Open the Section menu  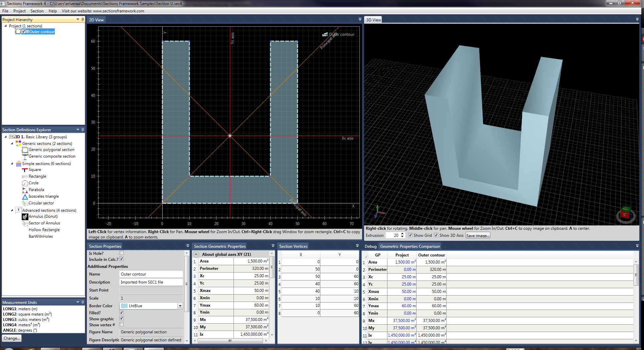click(x=37, y=11)
